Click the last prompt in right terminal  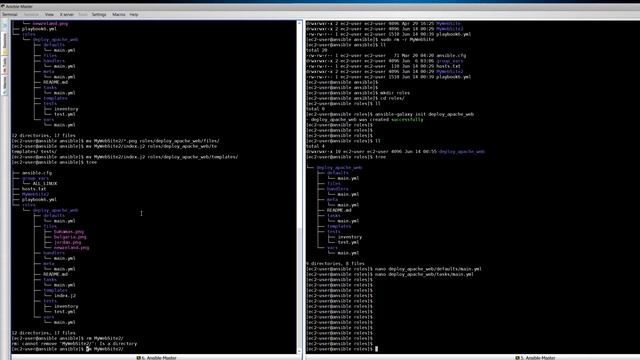pyautogui.click(x=342, y=349)
